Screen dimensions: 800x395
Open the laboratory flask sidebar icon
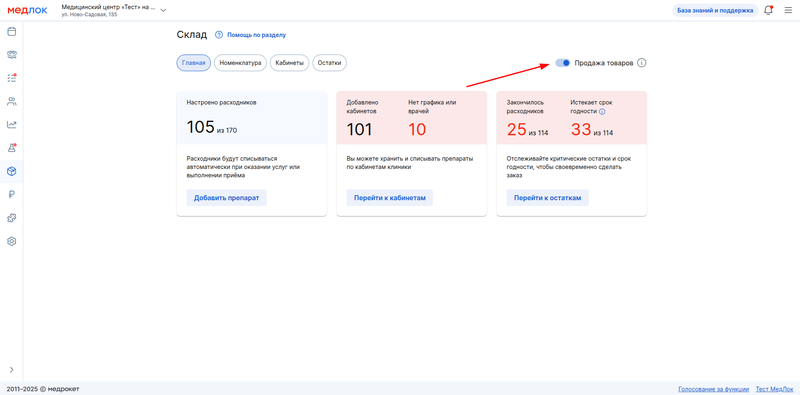11,148
